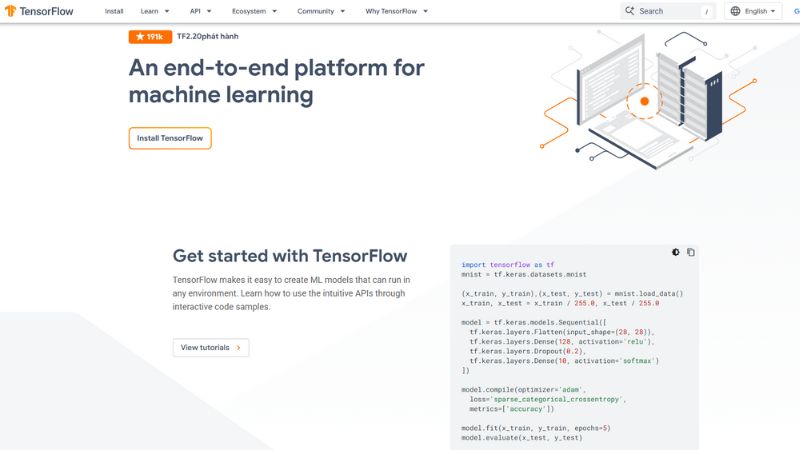Click the View tutorials button

(211, 347)
